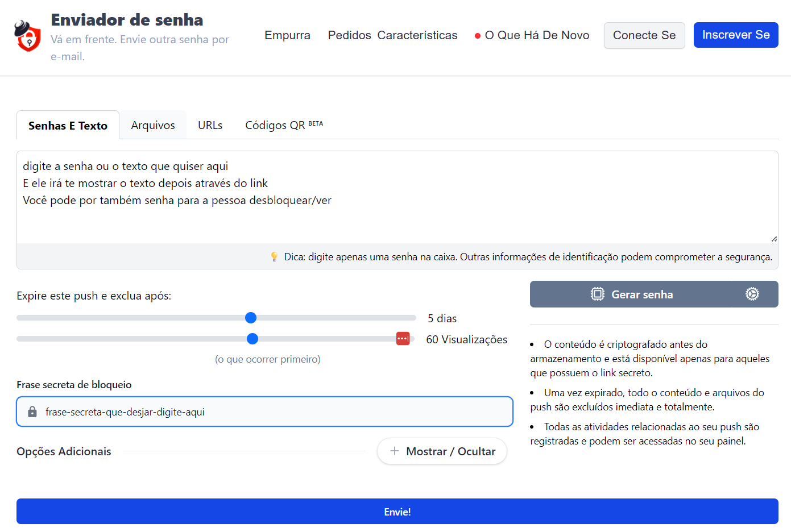Adjust the 5 dias expiration slider
The image size is (791, 532).
click(x=251, y=317)
